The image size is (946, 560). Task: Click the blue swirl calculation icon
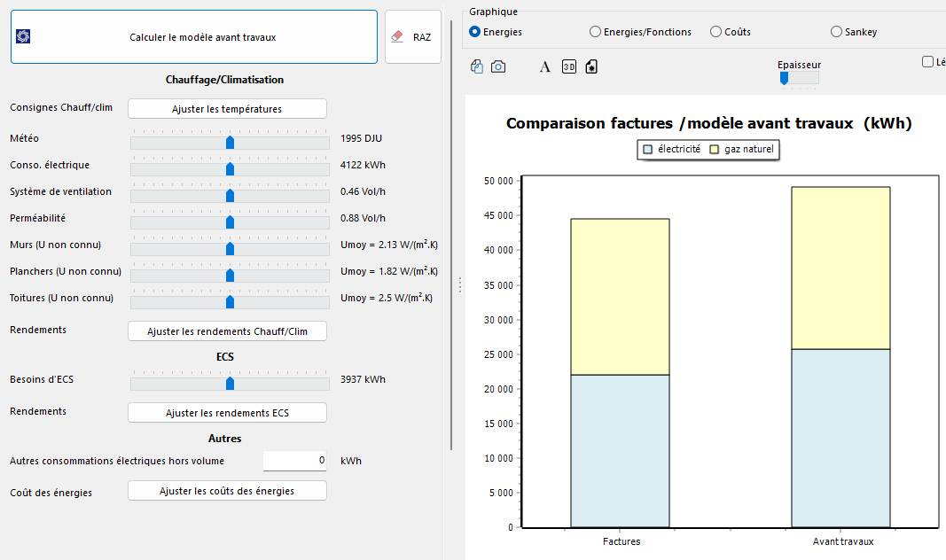pos(24,37)
